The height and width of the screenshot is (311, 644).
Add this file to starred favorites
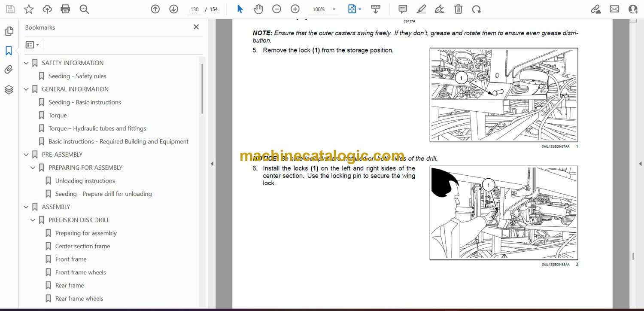(x=28, y=9)
